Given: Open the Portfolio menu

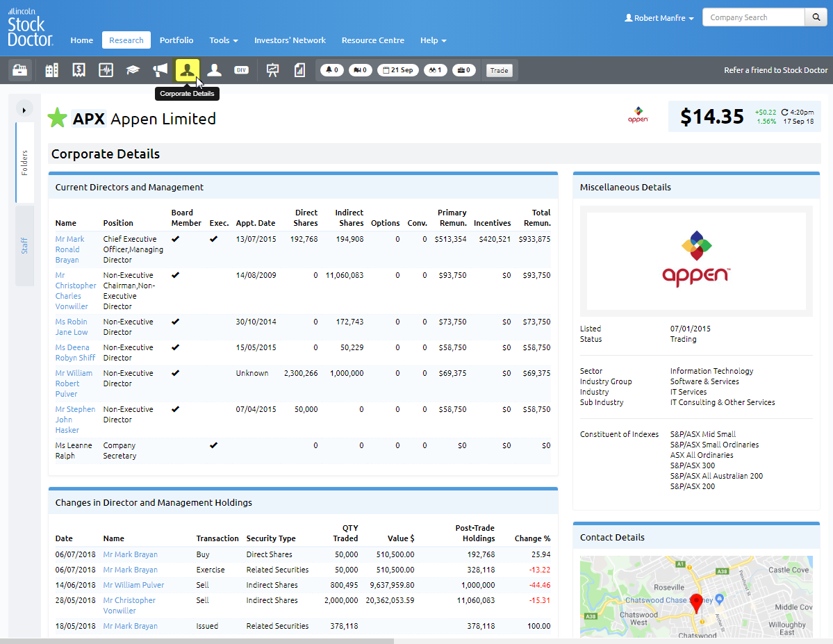Looking at the screenshot, I should tap(176, 40).
